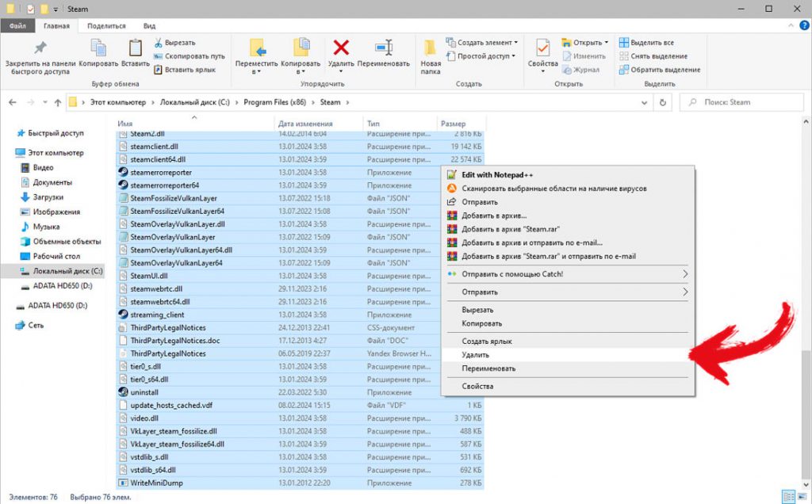Click Paste shortcut (Вставить ярлык) in ribbon
Viewport: 812px width, 504px height.
[185, 70]
